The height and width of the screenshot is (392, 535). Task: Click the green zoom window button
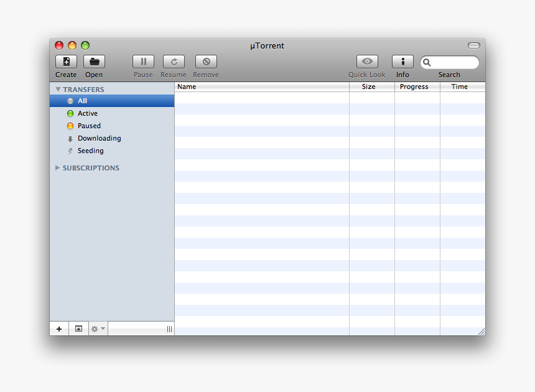click(x=85, y=45)
